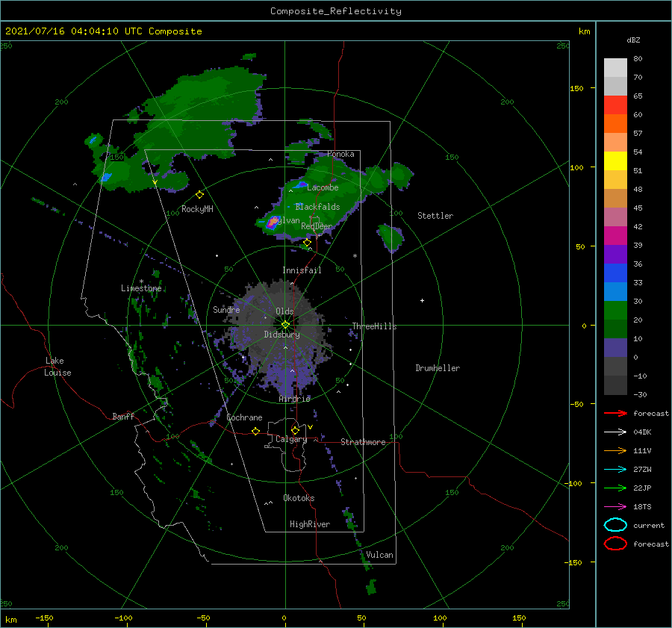Click the yellow radar site marker near Olds

pos(285,325)
